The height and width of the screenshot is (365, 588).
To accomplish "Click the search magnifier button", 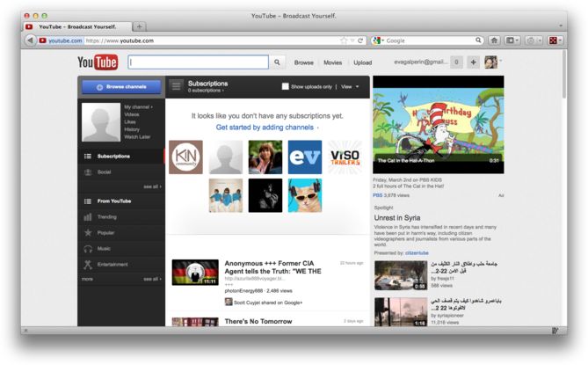I will click(x=277, y=62).
